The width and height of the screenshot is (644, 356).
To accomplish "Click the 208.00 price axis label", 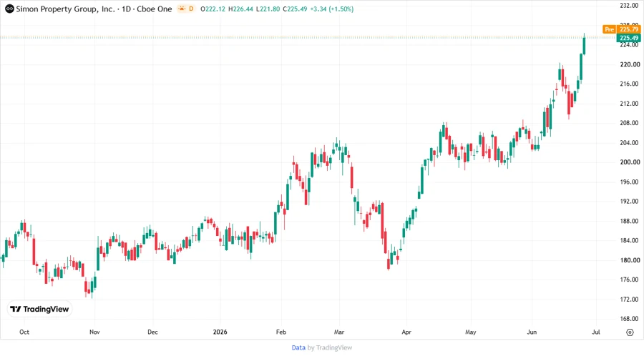I will (630, 123).
